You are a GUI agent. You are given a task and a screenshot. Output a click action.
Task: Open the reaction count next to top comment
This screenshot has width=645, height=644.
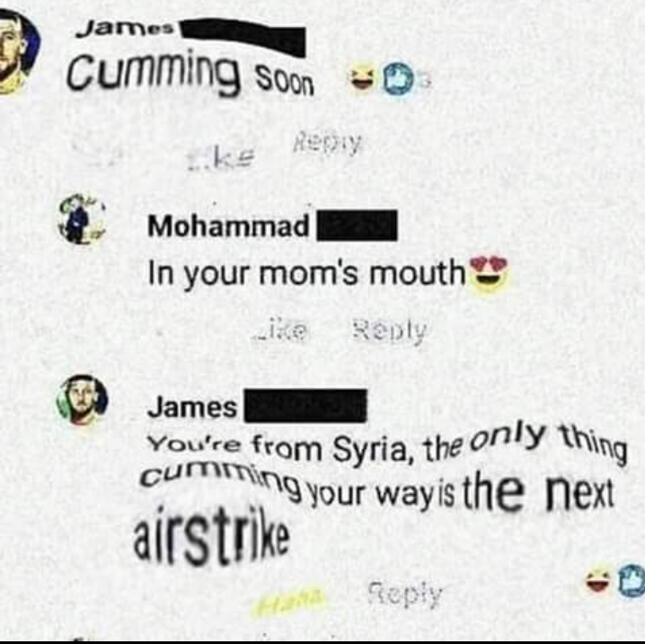427,80
